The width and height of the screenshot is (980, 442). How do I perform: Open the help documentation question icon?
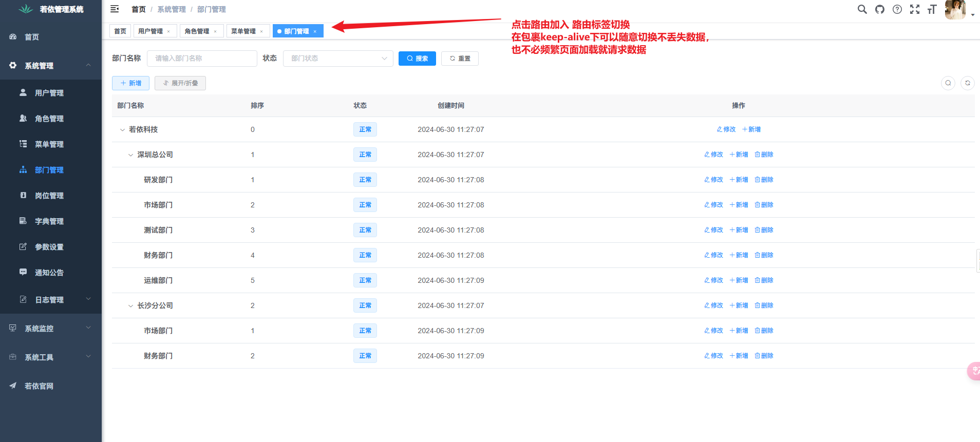click(x=897, y=9)
